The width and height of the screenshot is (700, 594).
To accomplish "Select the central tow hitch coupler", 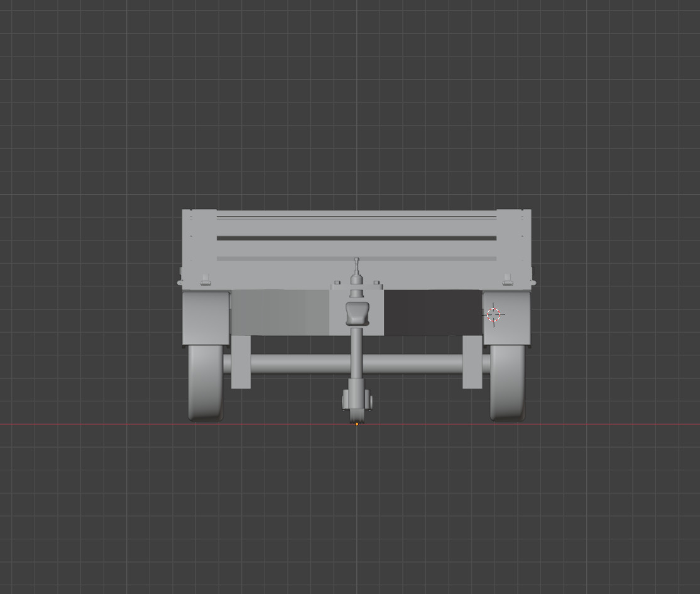I will [x=357, y=313].
